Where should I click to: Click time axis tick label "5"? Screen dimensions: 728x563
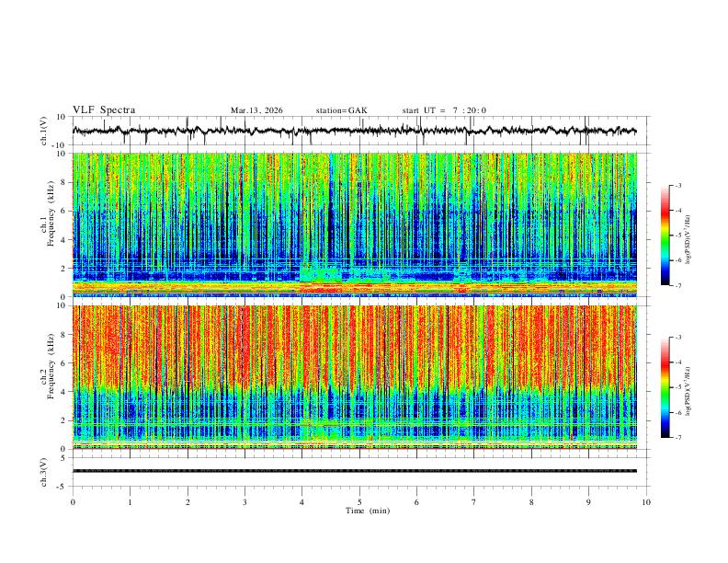pyautogui.click(x=359, y=502)
